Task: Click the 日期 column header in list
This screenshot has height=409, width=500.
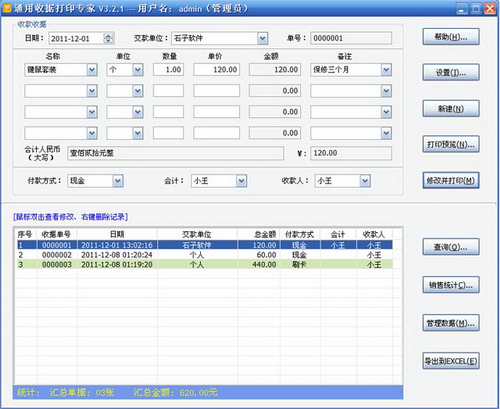Action: pos(117,234)
